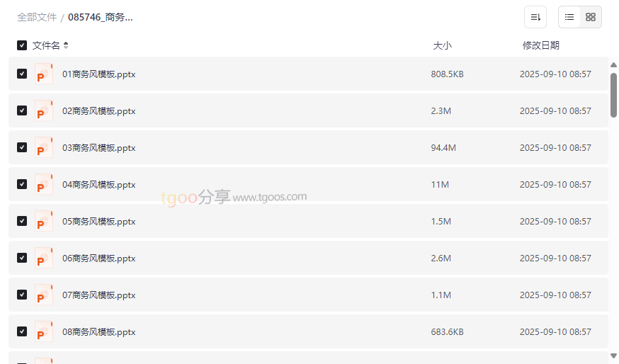Click the 修改日期 column header

point(540,45)
